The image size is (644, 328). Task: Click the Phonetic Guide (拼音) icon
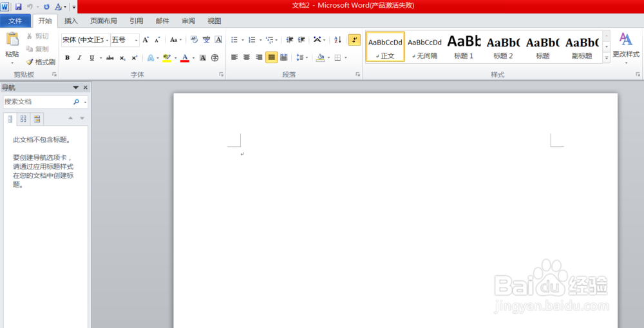pos(206,40)
